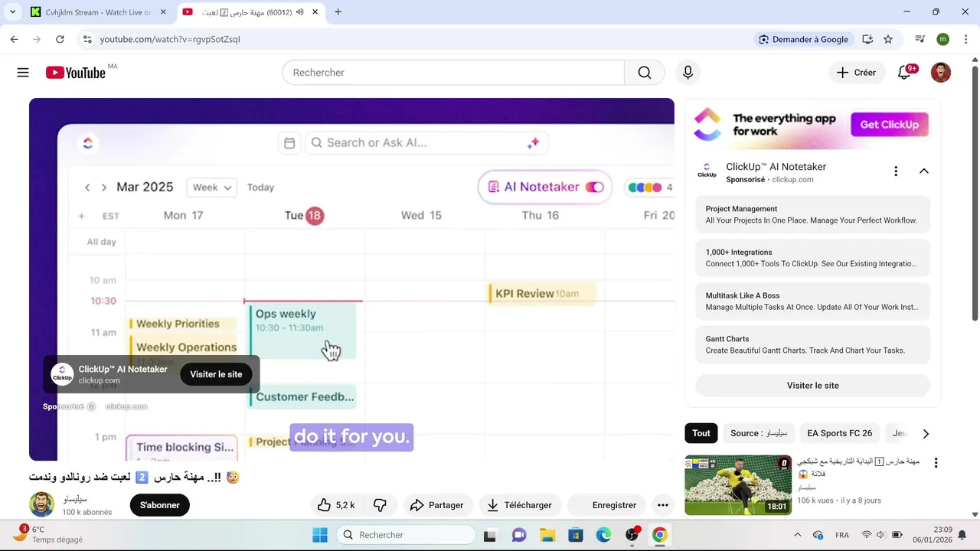Open the tab search dropdown
This screenshot has height=551, width=980.
pos(12,12)
